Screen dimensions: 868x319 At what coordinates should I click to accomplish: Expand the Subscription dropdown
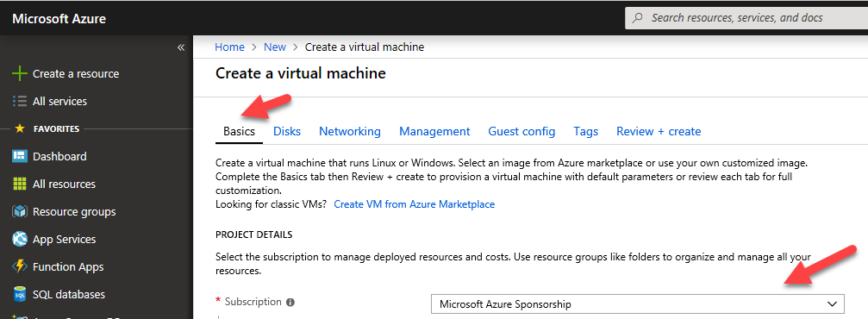(x=638, y=304)
